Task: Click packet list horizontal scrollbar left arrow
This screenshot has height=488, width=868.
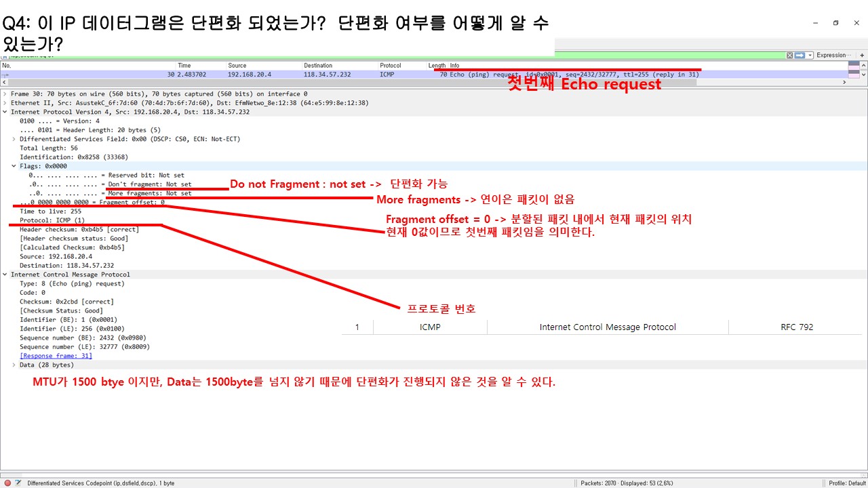Action: (x=3, y=82)
